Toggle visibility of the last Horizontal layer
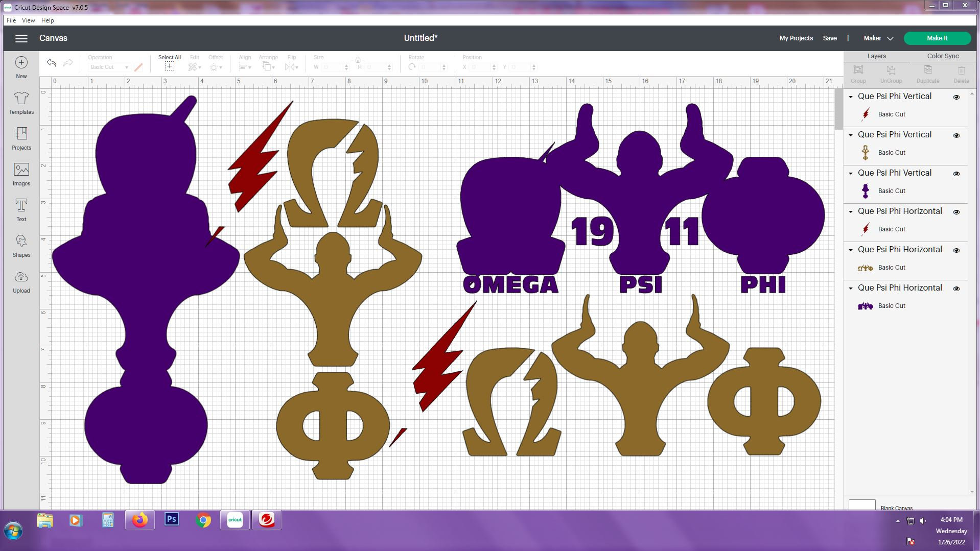 pos(957,289)
